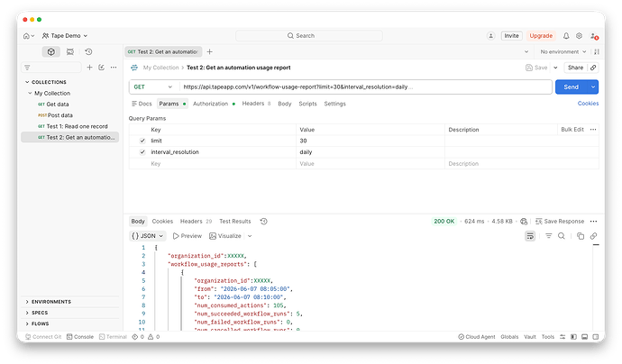Screen dimensions: 622x364
Task: Switch to the Settings tab
Action: click(334, 104)
